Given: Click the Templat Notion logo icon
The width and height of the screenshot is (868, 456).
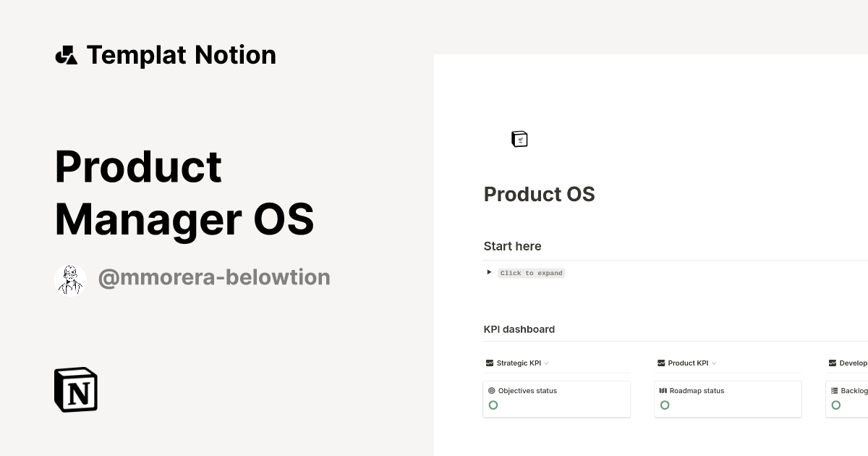Looking at the screenshot, I should click(x=66, y=54).
